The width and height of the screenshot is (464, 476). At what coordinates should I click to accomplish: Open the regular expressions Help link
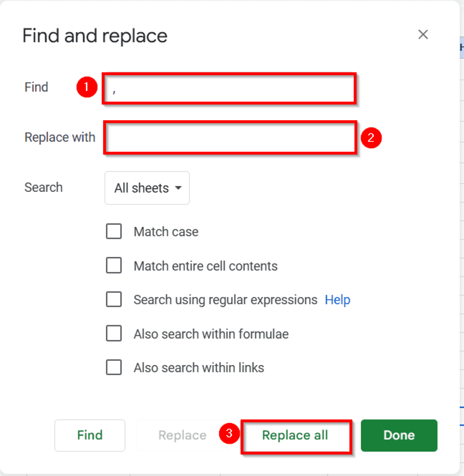[x=338, y=300]
